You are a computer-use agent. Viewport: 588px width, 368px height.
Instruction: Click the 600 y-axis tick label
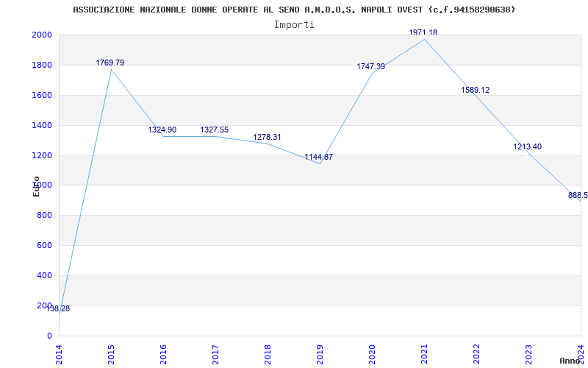(44, 245)
